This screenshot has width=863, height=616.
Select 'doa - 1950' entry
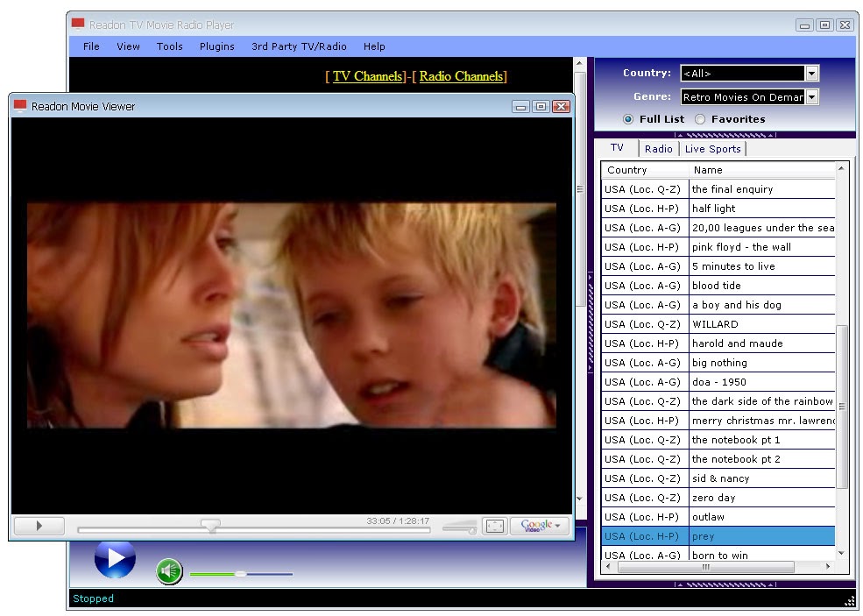(x=718, y=382)
